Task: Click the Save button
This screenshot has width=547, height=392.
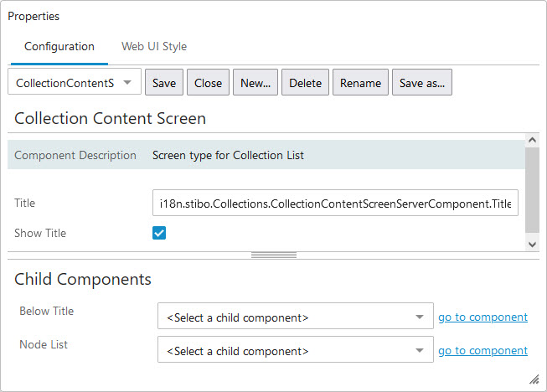Action: tap(164, 83)
